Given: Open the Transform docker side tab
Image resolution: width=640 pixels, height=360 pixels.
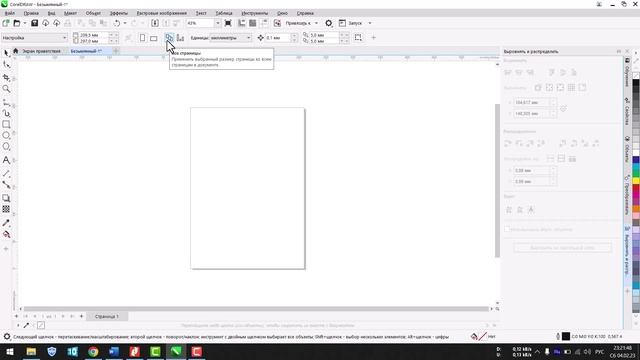Looking at the screenshot, I should pos(627,195).
